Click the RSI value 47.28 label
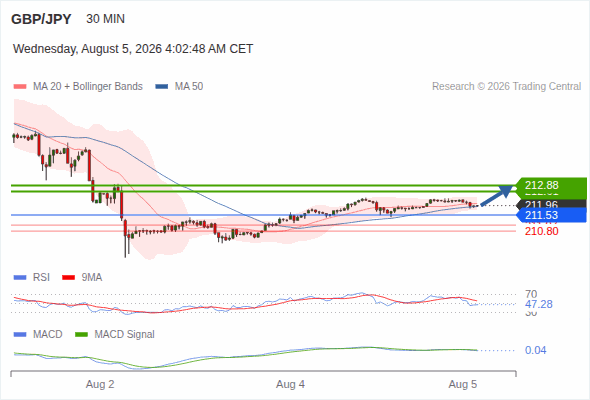 pyautogui.click(x=538, y=304)
